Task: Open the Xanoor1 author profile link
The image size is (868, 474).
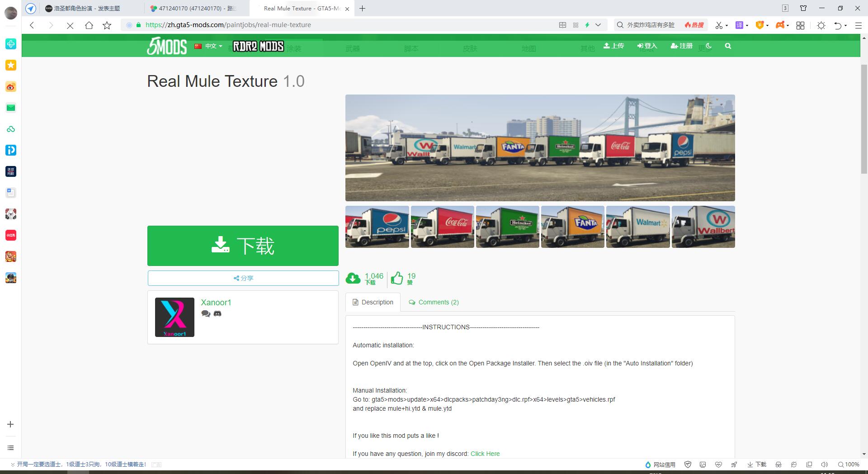Action: (216, 303)
